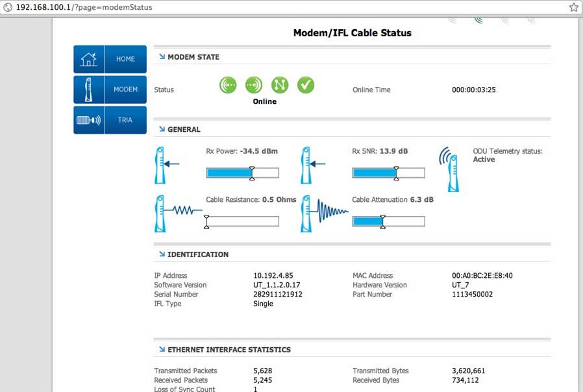
Task: Collapse the General section arrow
Action: coord(162,129)
